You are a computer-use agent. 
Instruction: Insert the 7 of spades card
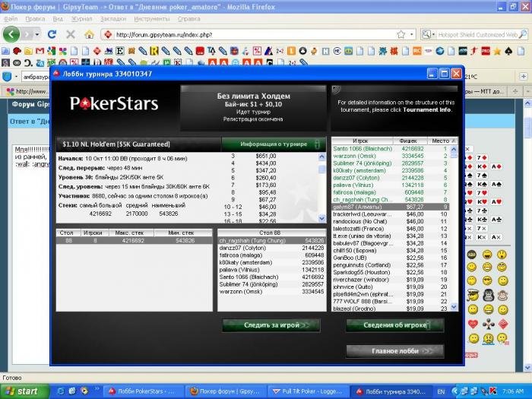pyautogui.click(x=482, y=176)
